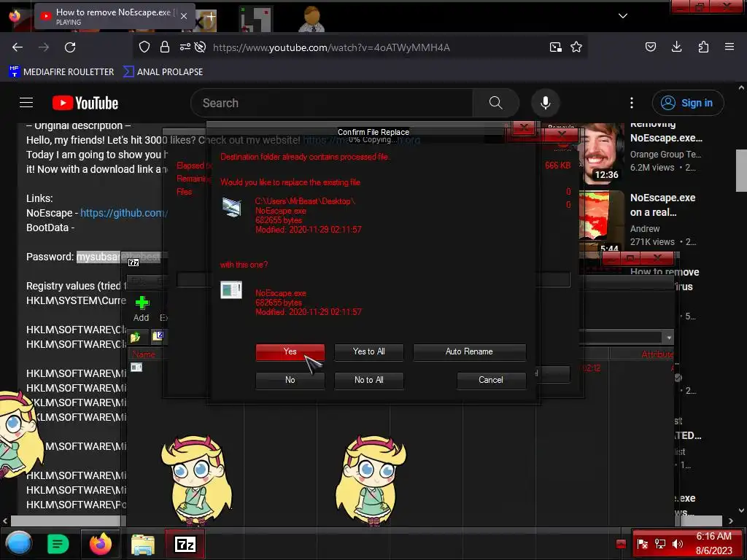Open tracking protection shield icon
747x560 pixels.
[x=144, y=47]
